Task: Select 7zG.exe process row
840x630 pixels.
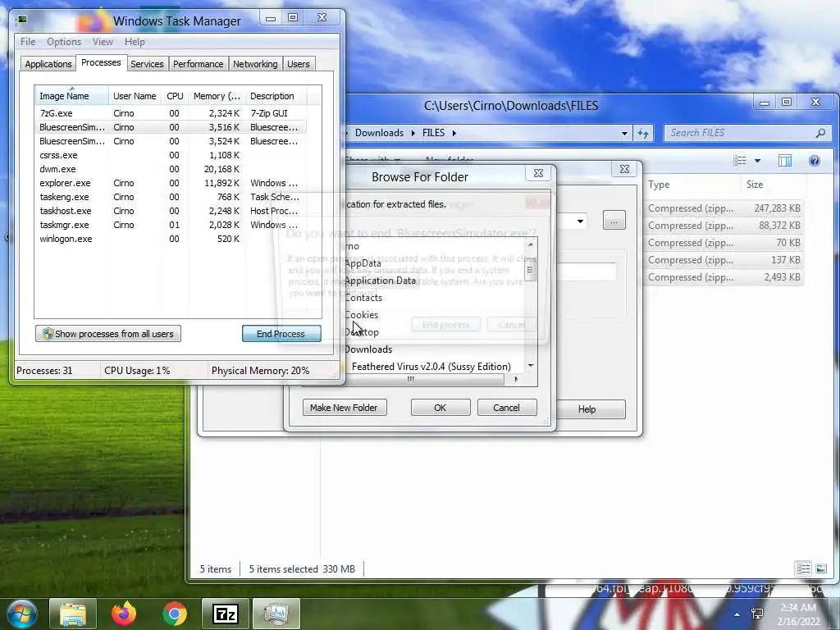Action: (171, 113)
